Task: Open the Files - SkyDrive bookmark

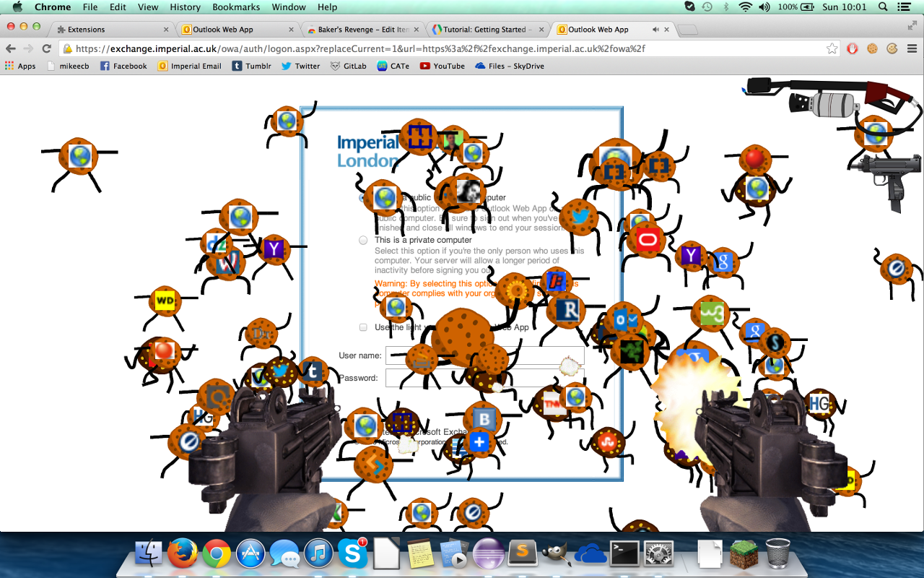Action: click(x=510, y=66)
